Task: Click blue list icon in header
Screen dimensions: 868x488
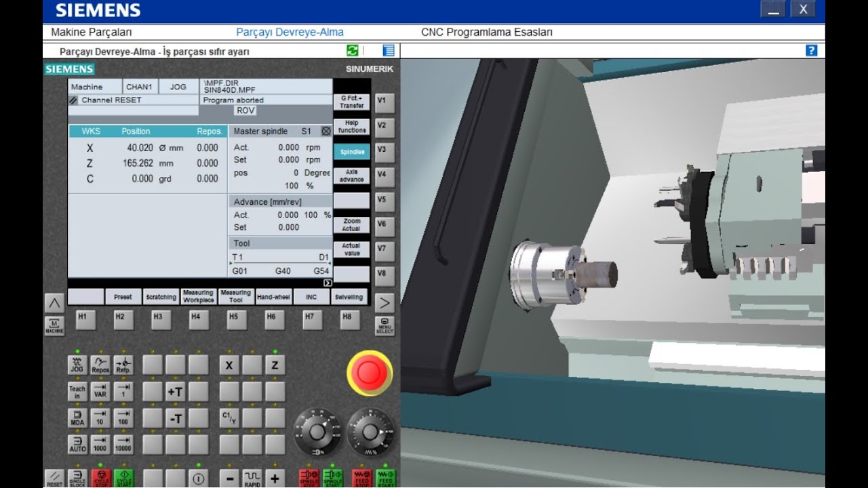Action: [x=389, y=50]
